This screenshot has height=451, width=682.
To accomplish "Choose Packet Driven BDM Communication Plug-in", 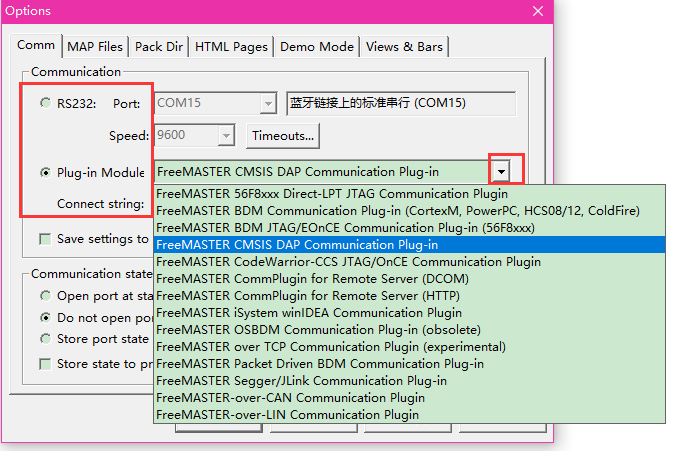I will click(x=410, y=363).
